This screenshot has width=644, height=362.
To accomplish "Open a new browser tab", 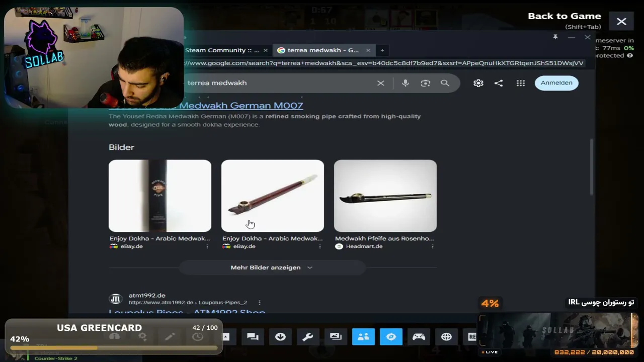I will 382,50.
